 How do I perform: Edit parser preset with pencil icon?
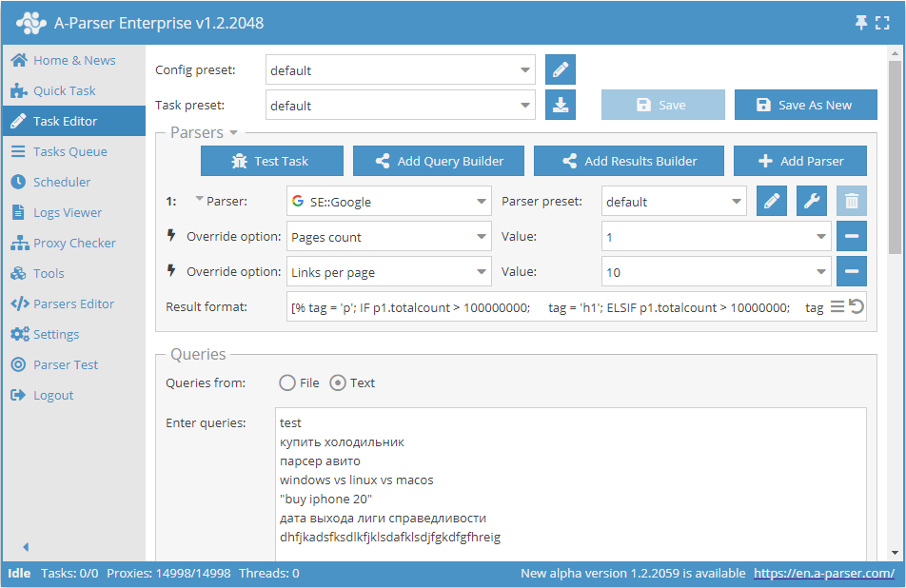point(772,202)
